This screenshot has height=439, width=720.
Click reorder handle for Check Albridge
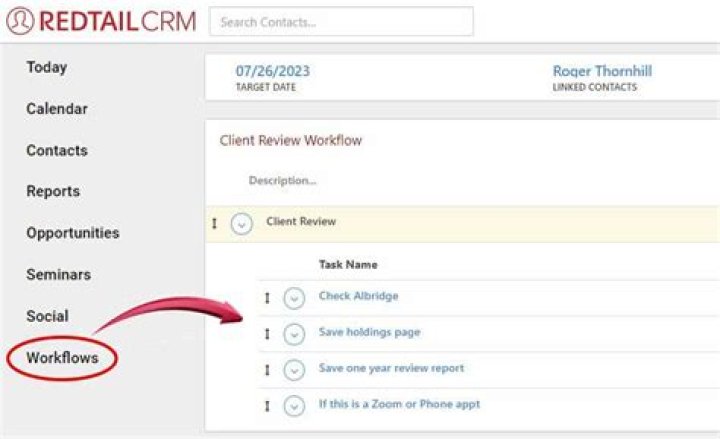coord(267,298)
